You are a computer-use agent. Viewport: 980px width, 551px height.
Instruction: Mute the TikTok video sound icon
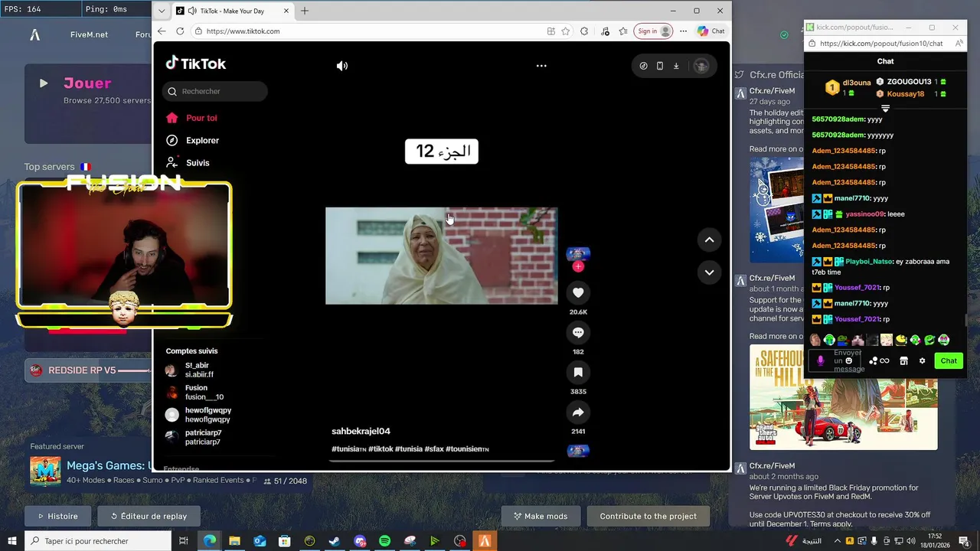pos(342,66)
